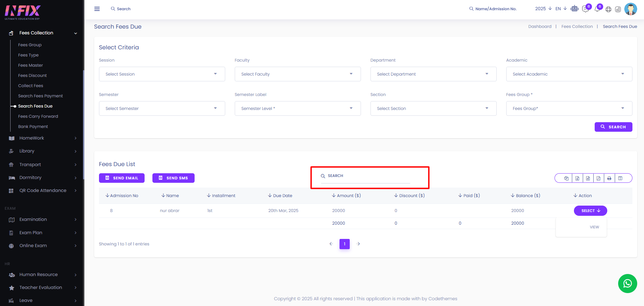This screenshot has height=306, width=644.
Task: Open Collect Fees submenu item
Action: click(x=31, y=86)
